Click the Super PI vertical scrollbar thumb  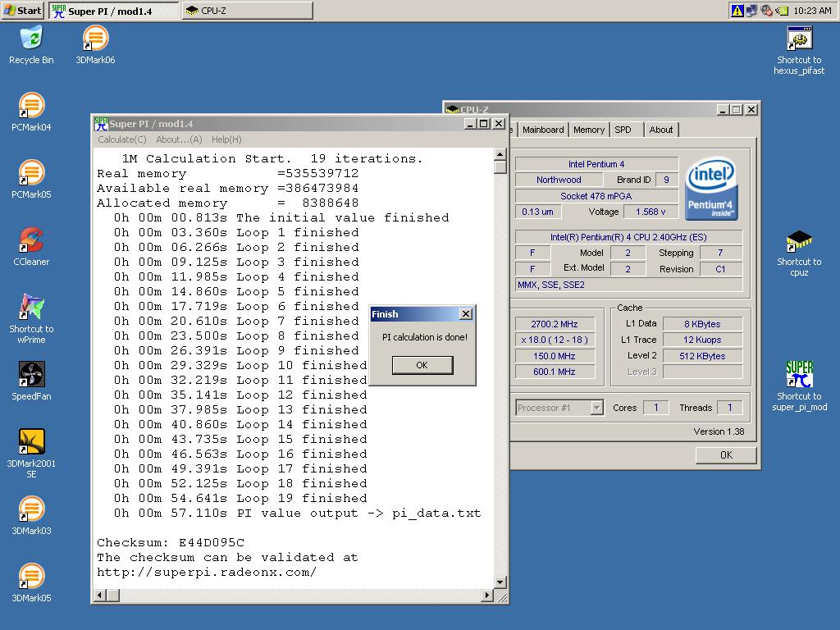(x=500, y=167)
